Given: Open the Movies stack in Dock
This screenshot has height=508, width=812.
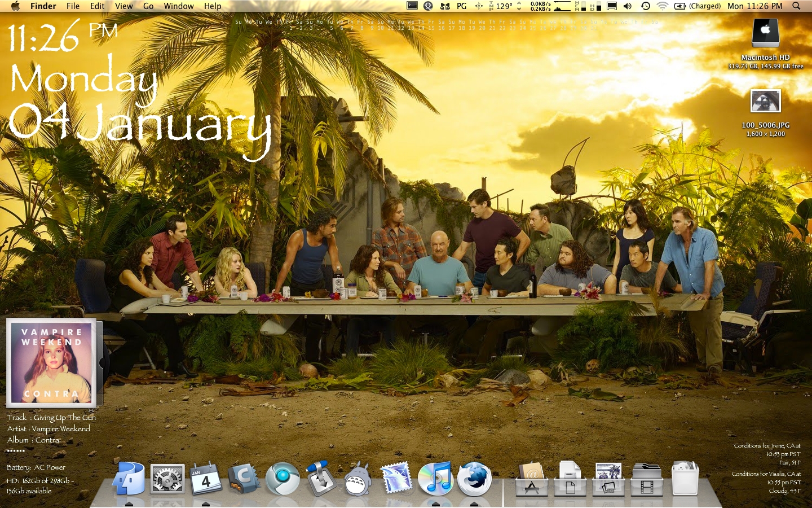Looking at the screenshot, I should pyautogui.click(x=647, y=479).
